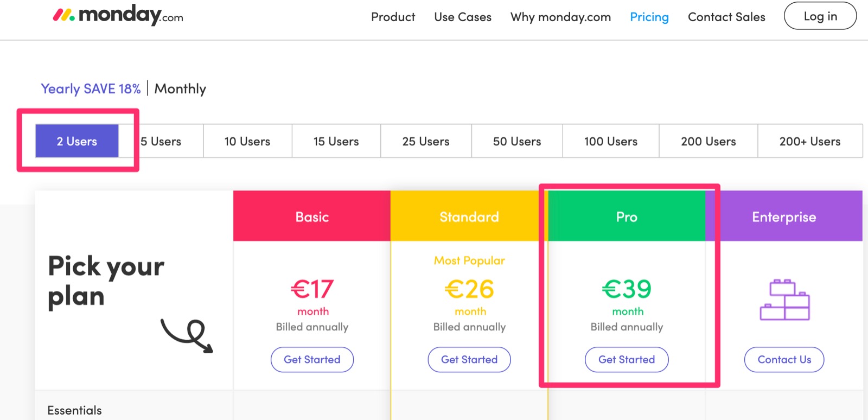
Task: Choose the 200+ Users option
Action: point(809,141)
